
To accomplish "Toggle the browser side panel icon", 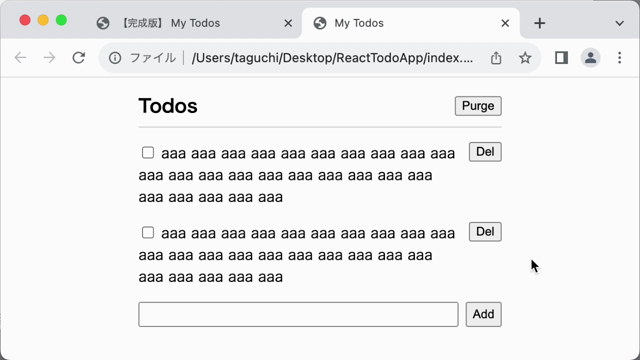I will coord(561,58).
